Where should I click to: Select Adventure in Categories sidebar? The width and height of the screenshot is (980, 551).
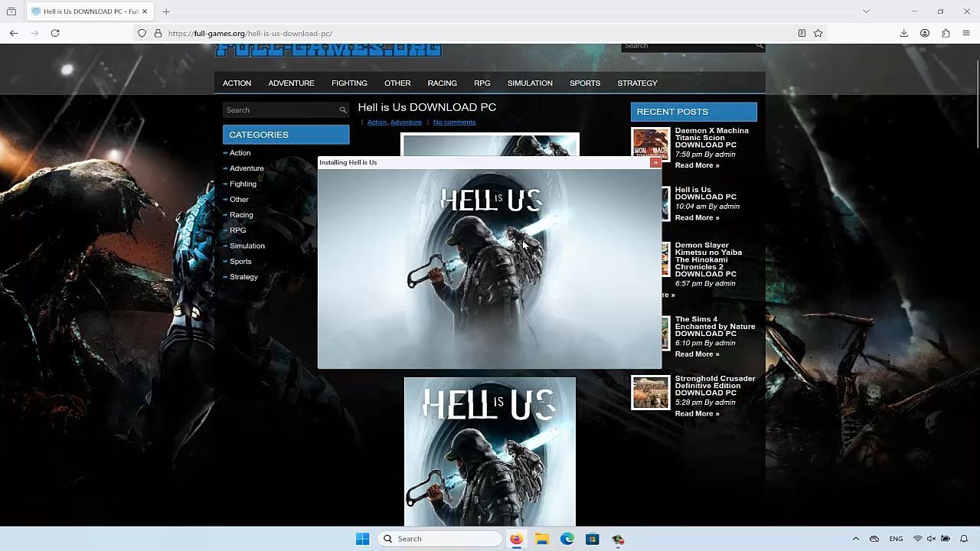247,168
